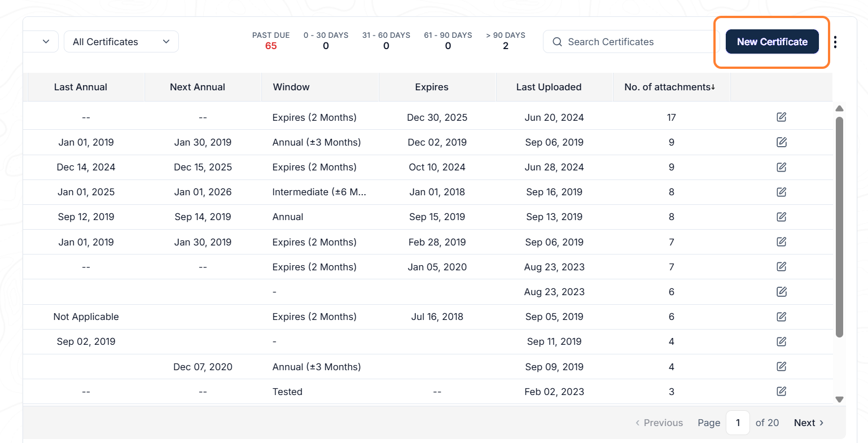Viewport: 868px width, 443px height.
Task: Go to Next page
Action: (x=809, y=423)
